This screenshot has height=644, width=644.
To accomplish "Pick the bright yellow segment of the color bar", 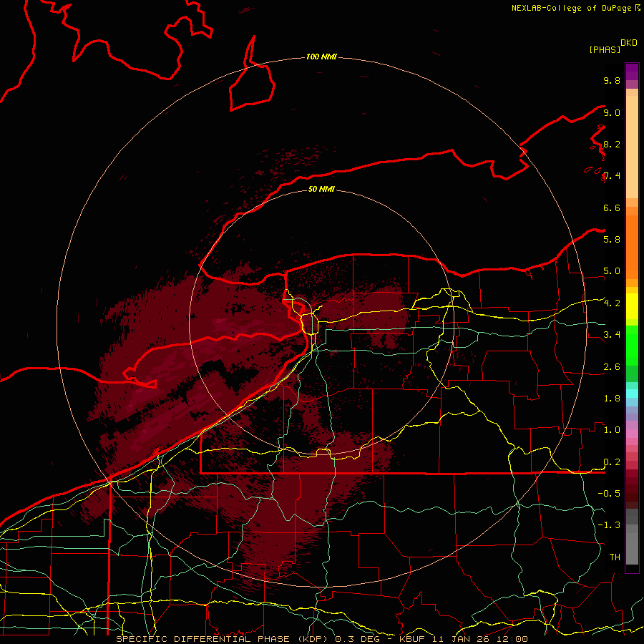I will tap(632, 306).
